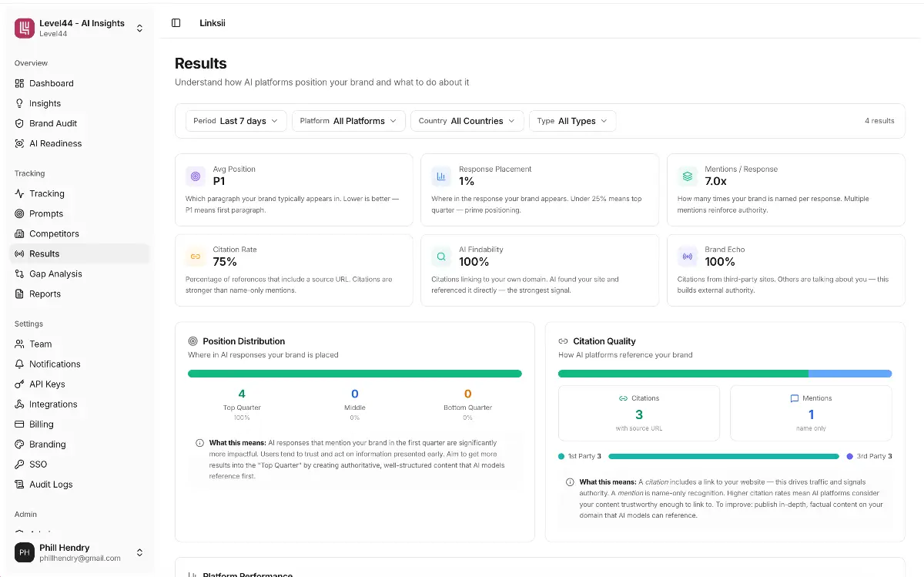Go to Gap Analysis in sidebar
This screenshot has width=924, height=577.
point(55,274)
